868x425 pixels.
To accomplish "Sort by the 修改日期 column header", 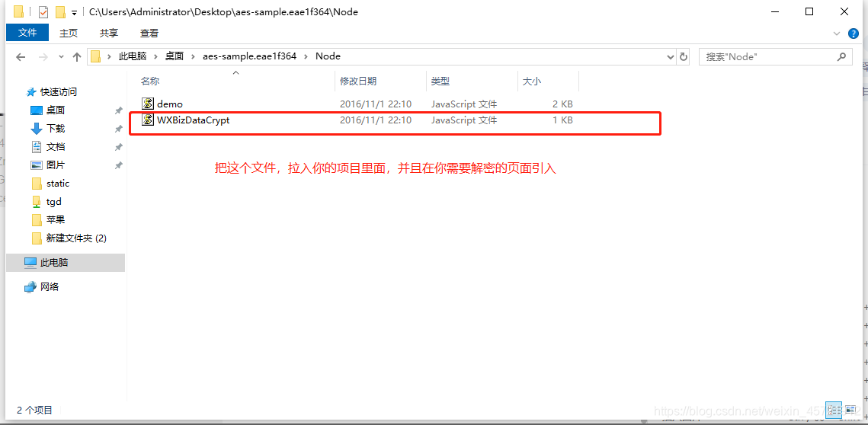I will [358, 81].
